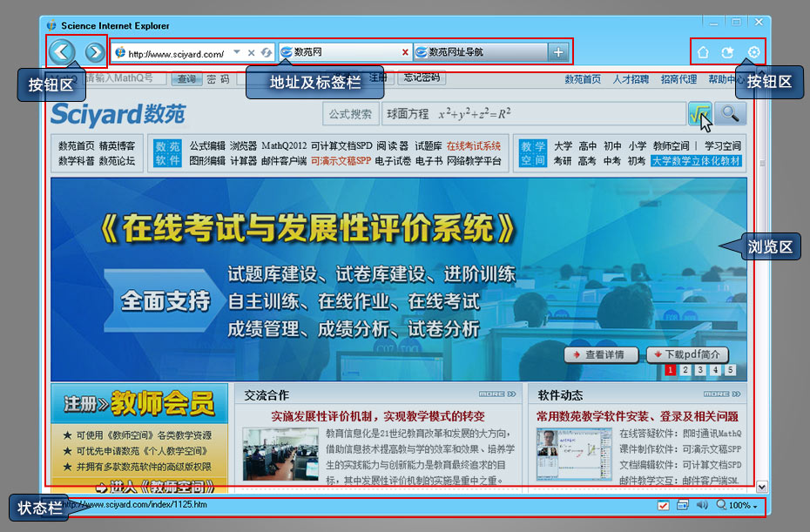Viewport: 810px width, 532px height.
Task: Click the 下载pdf简介 banner button
Action: pyautogui.click(x=687, y=355)
